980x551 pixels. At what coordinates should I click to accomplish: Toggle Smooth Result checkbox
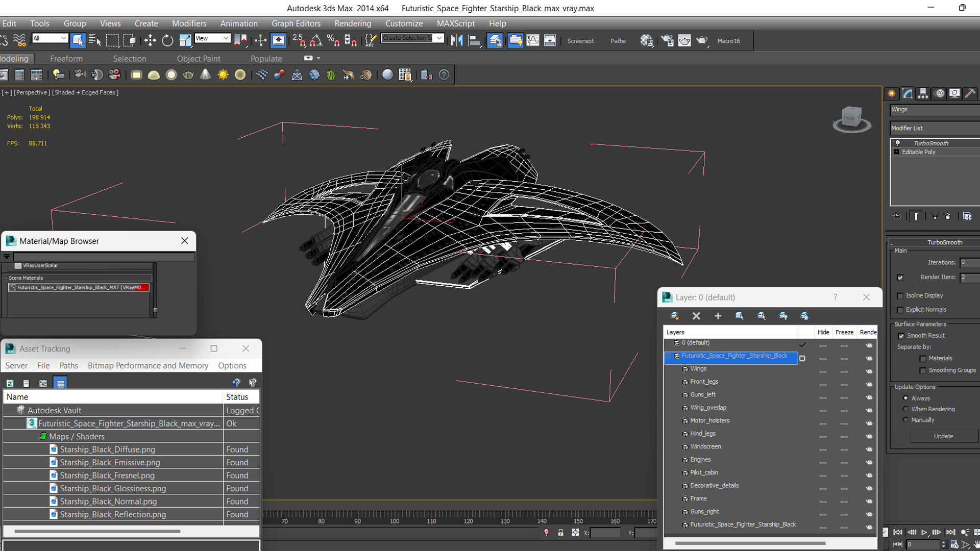[901, 336]
